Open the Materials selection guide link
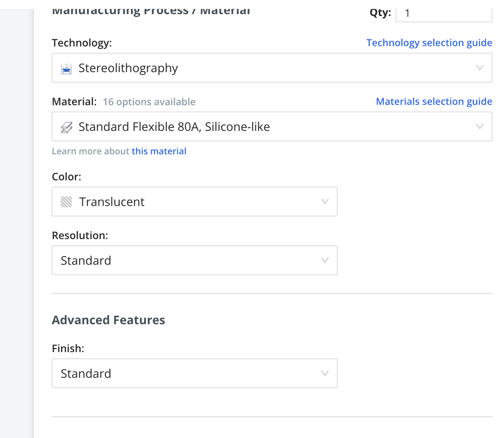The image size is (504, 438). point(434,102)
